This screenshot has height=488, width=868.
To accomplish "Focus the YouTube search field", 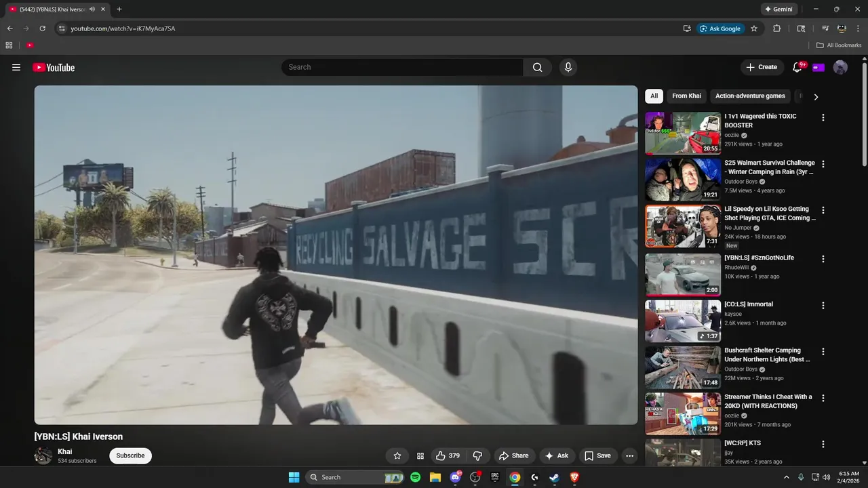I will [x=402, y=67].
